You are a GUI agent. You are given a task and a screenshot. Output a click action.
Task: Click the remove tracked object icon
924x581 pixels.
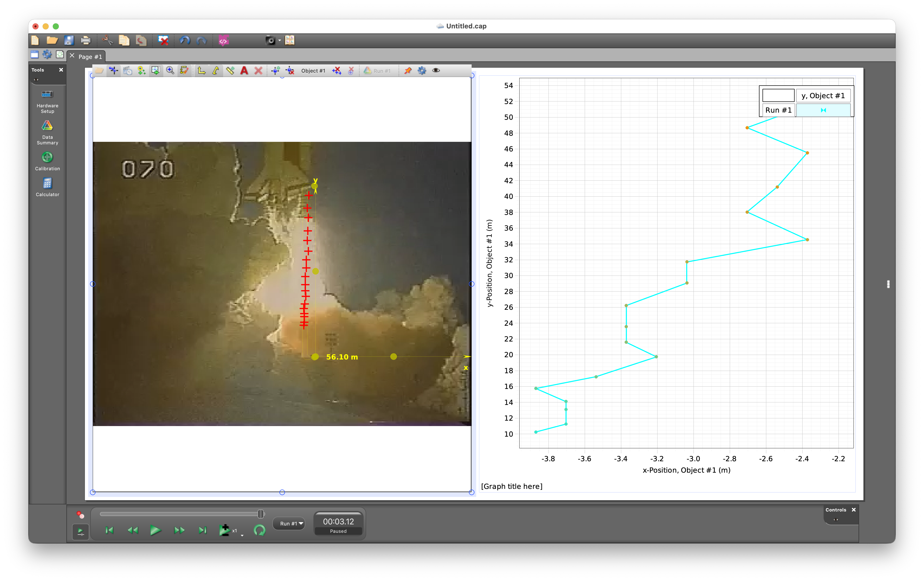[x=290, y=71]
